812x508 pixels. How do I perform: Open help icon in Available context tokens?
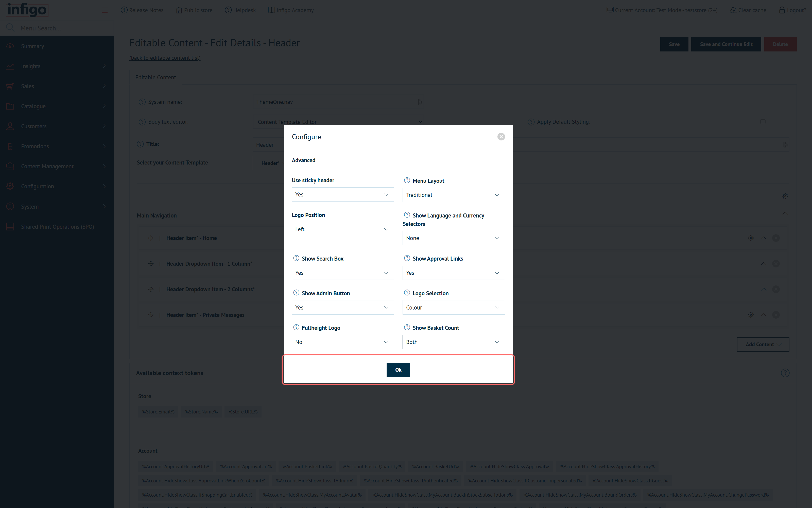pyautogui.click(x=785, y=373)
